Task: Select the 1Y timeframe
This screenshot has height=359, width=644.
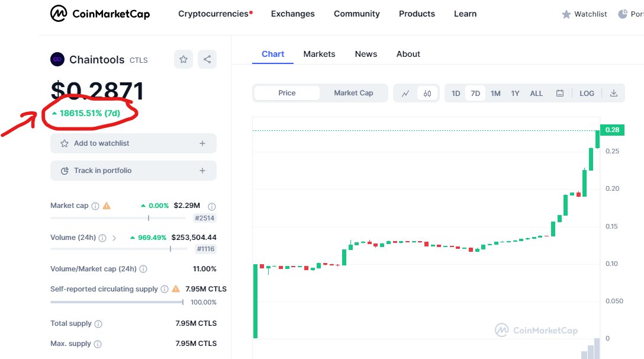Action: (x=515, y=93)
